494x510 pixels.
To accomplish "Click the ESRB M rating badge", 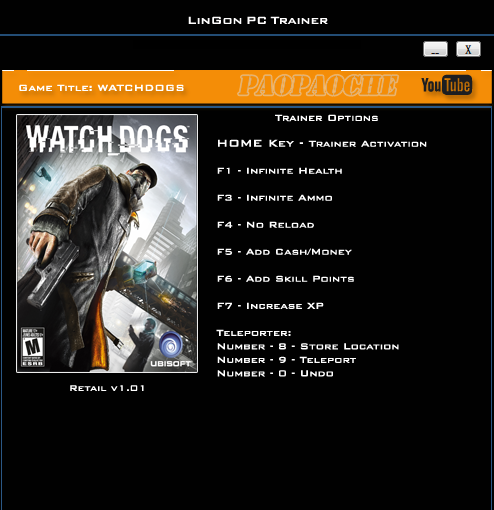I will click(33, 347).
